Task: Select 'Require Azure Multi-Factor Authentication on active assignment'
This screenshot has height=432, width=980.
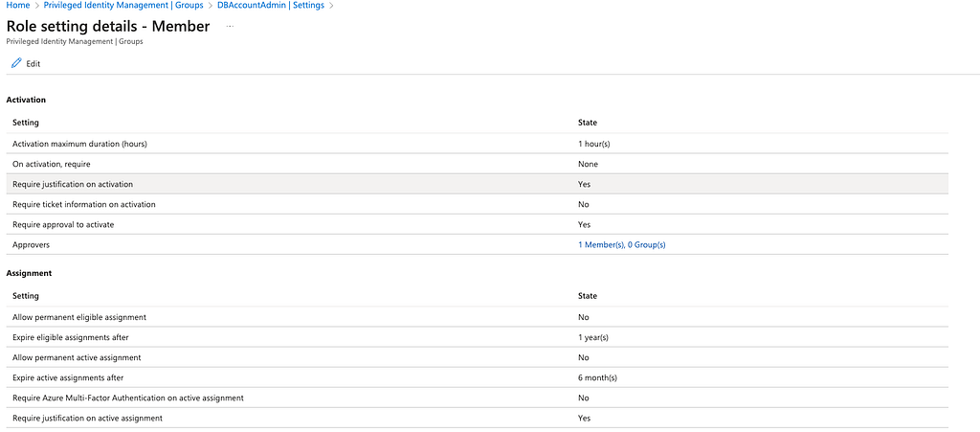Action: click(128, 398)
